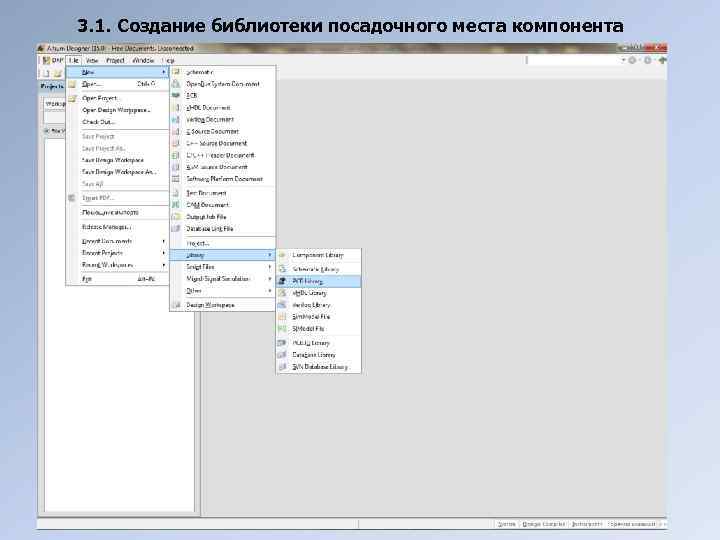Viewport: 720px width, 540px height.
Task: Select the Projects panel tab
Action: [x=52, y=86]
